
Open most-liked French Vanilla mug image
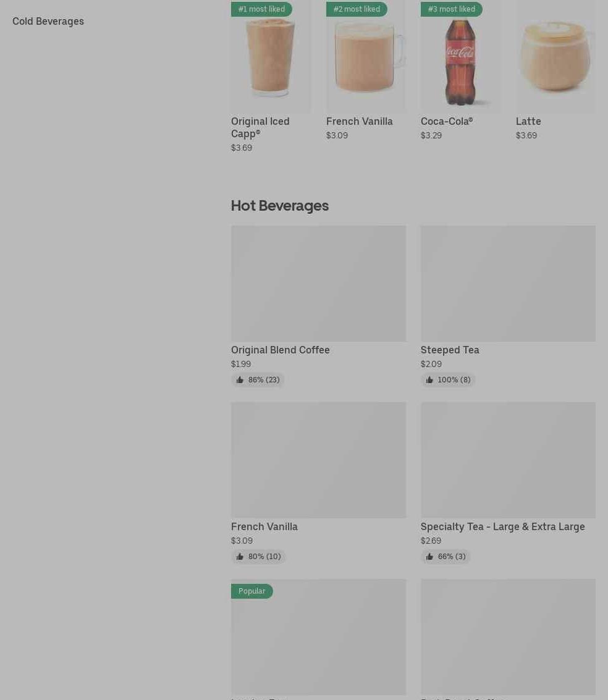pos(366,56)
